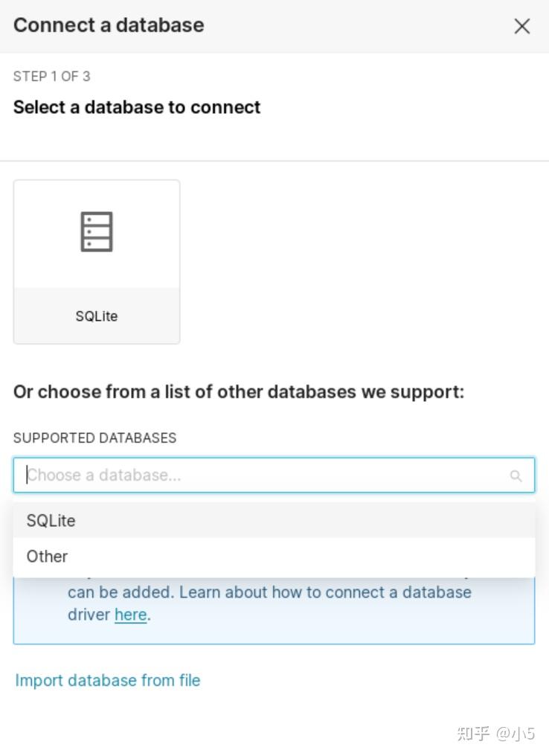Select the Supported Databases heading
Screen dimensions: 549x756
pyautogui.click(x=94, y=438)
